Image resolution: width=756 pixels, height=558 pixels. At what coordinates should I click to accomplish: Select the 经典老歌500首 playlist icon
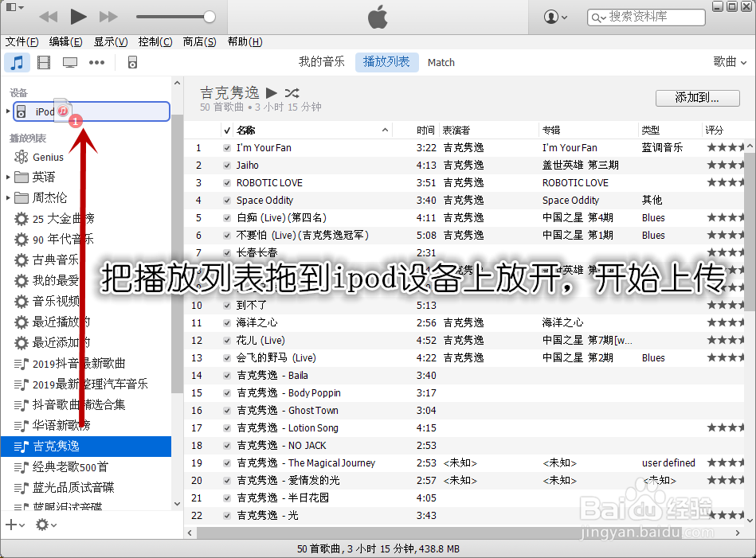tap(22, 467)
